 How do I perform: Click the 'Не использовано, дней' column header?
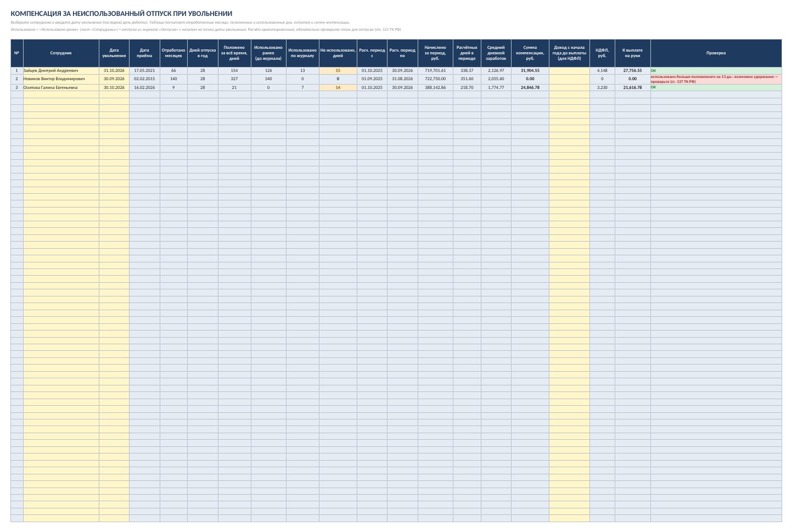point(338,53)
